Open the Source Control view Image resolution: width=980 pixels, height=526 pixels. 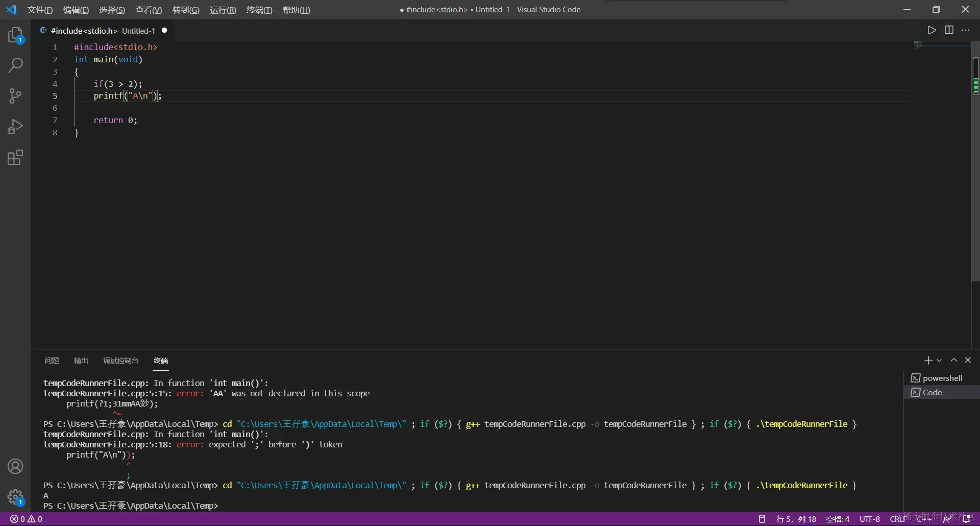pyautogui.click(x=15, y=96)
